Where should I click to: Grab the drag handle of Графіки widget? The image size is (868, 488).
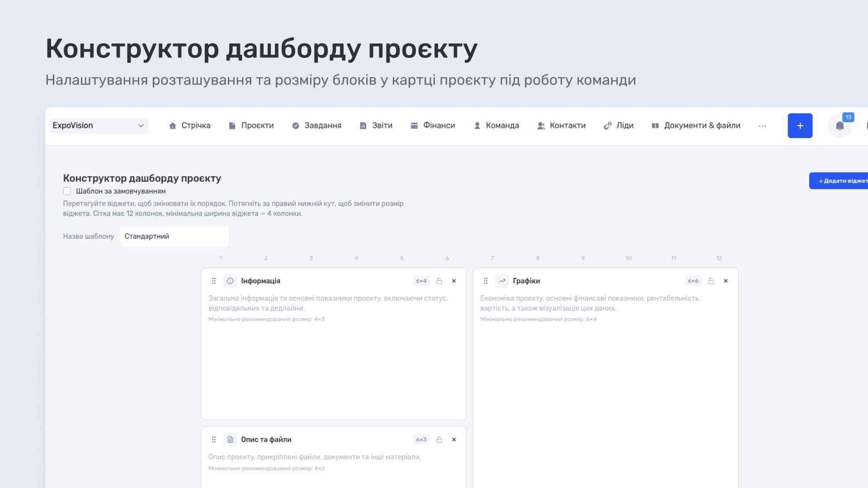click(486, 281)
